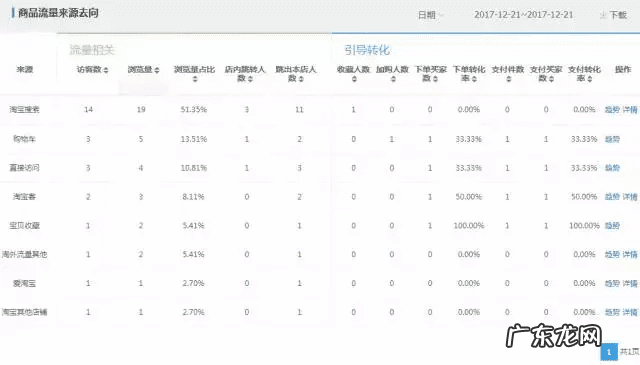Select the 淘宝搜索 source name
The height and width of the screenshot is (365, 640).
24,109
